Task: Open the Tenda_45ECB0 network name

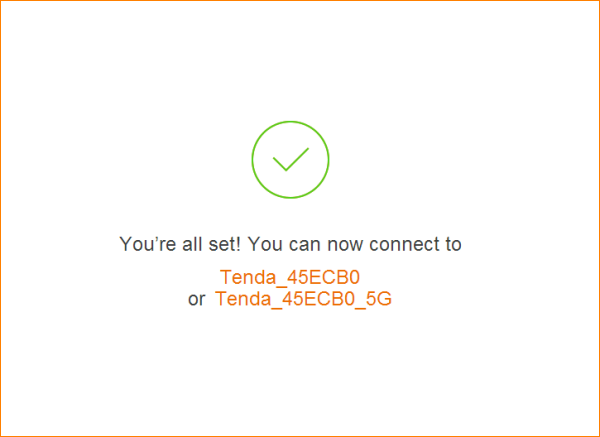Action: [290, 277]
